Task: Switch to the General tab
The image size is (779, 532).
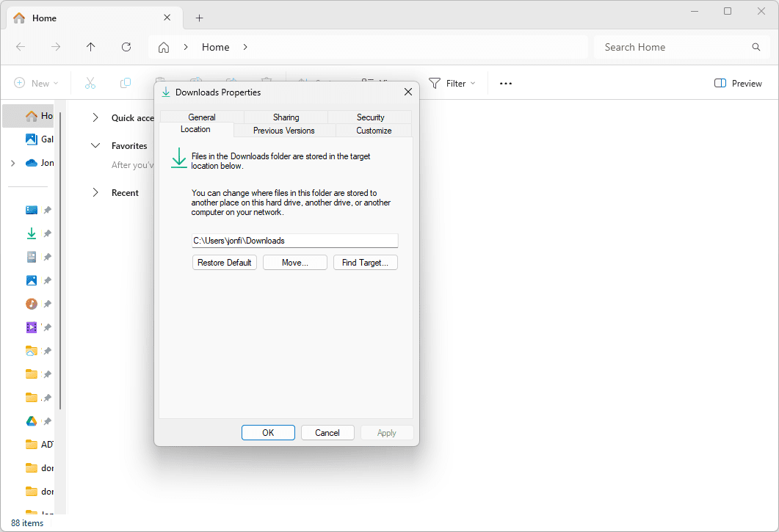Action: (202, 117)
